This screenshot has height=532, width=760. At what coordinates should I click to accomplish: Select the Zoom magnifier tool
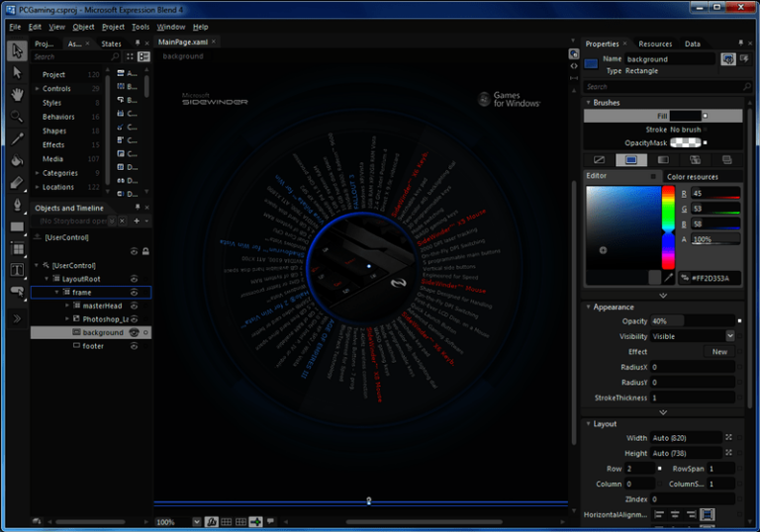click(x=17, y=117)
